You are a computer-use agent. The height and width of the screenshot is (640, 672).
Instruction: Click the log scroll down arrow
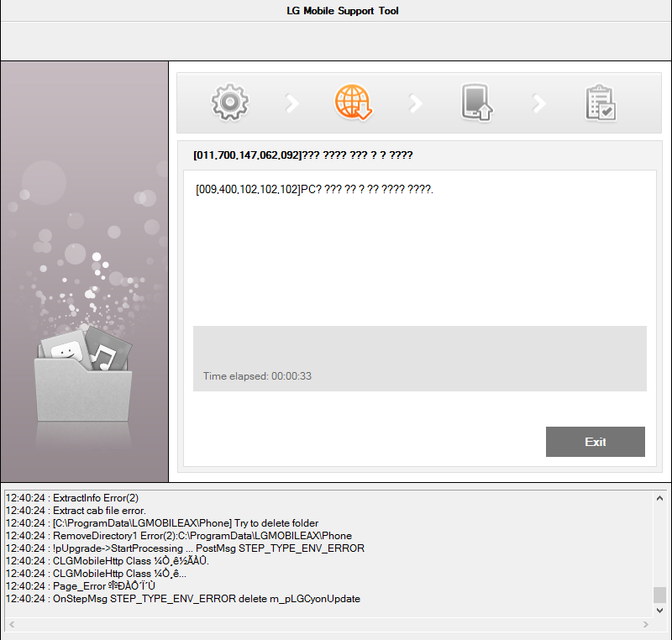click(x=659, y=611)
